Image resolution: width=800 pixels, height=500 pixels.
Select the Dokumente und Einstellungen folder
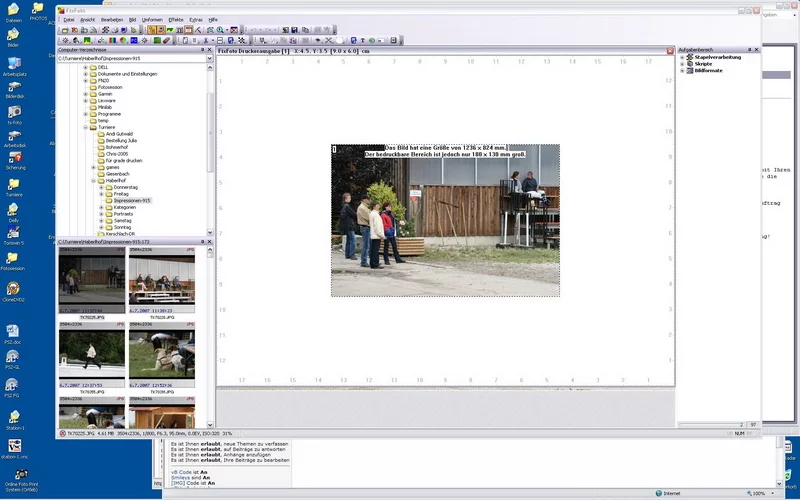pyautogui.click(x=127, y=74)
